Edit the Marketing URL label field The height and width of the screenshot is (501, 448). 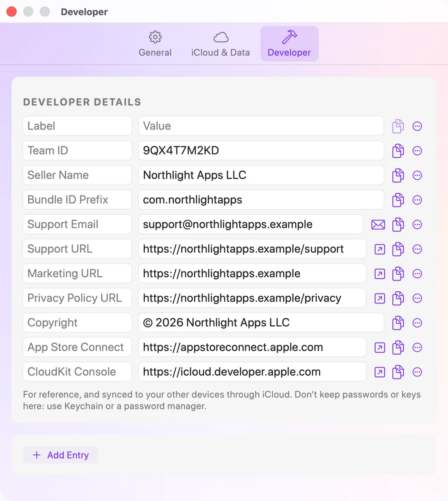pos(77,273)
